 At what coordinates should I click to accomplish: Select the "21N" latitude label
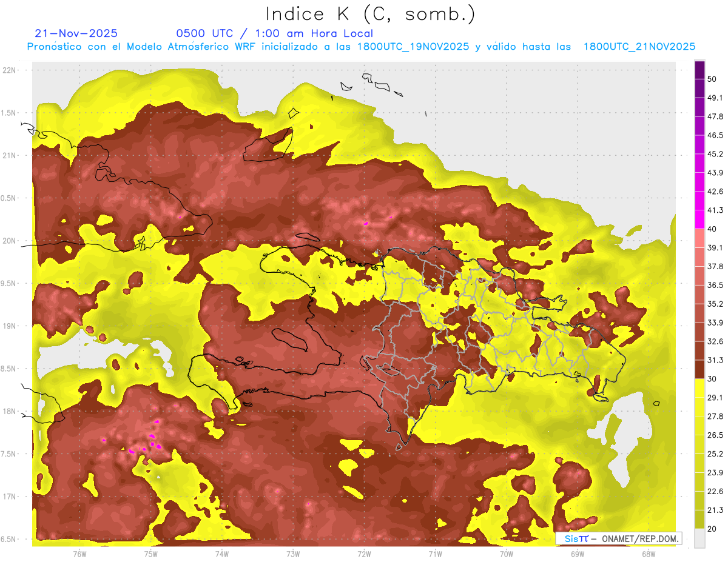(10, 155)
